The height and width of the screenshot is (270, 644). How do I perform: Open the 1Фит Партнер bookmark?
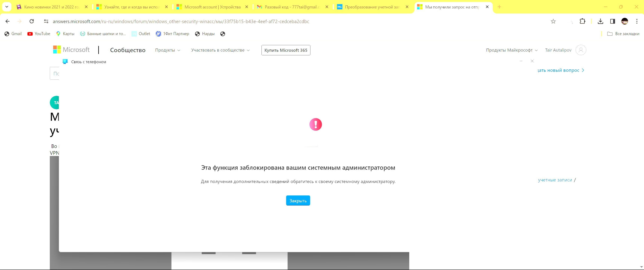[172, 34]
